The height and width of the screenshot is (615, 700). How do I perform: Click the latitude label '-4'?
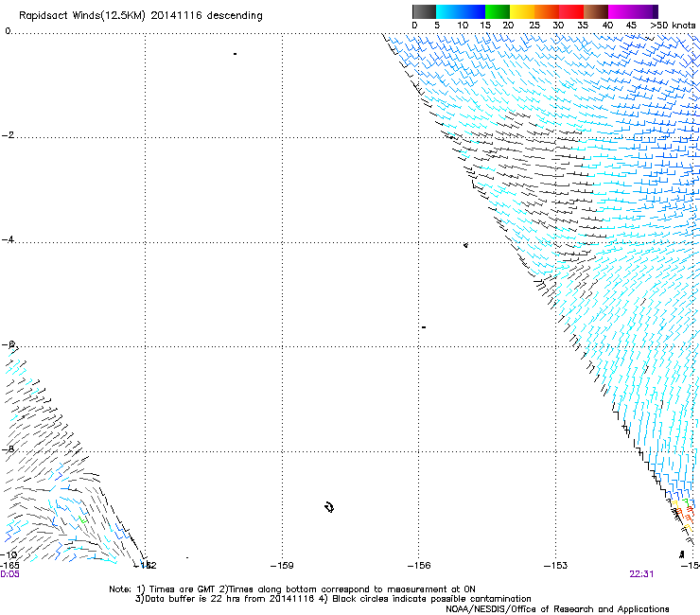pyautogui.click(x=9, y=239)
